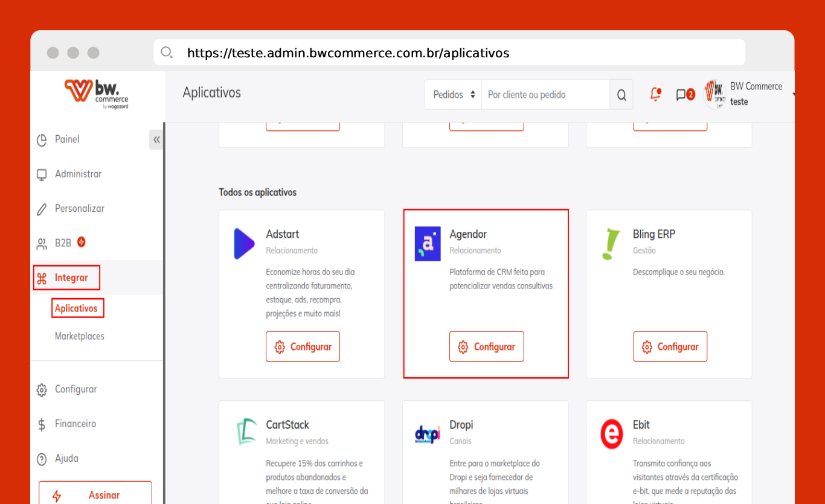Viewport: 825px width, 504px height.
Task: Click the CartStack app logo
Action: [246, 432]
